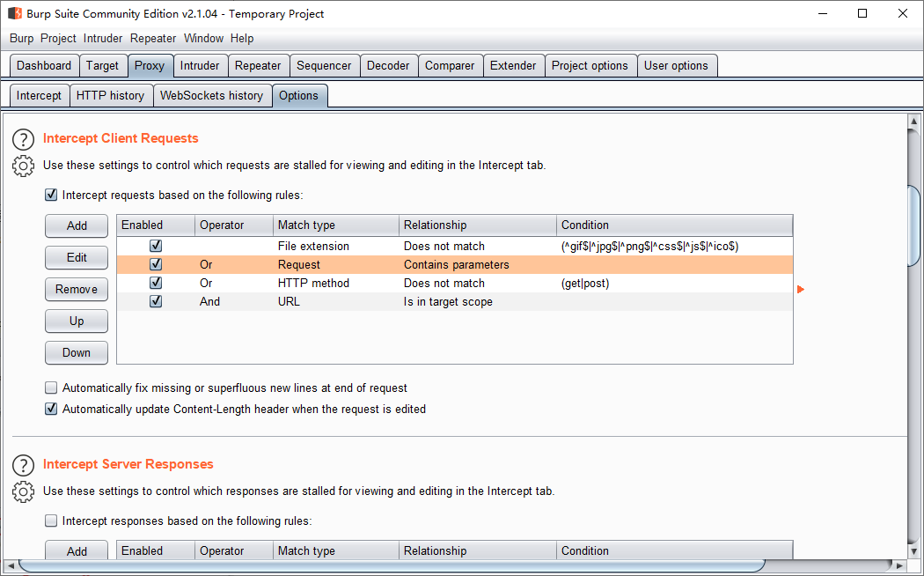Click the horizontal scrollbar thumb
The height and width of the screenshot is (576, 924).
click(x=392, y=566)
